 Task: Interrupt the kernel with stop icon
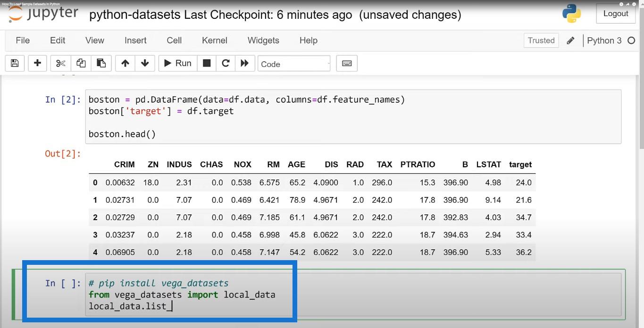coord(207,63)
